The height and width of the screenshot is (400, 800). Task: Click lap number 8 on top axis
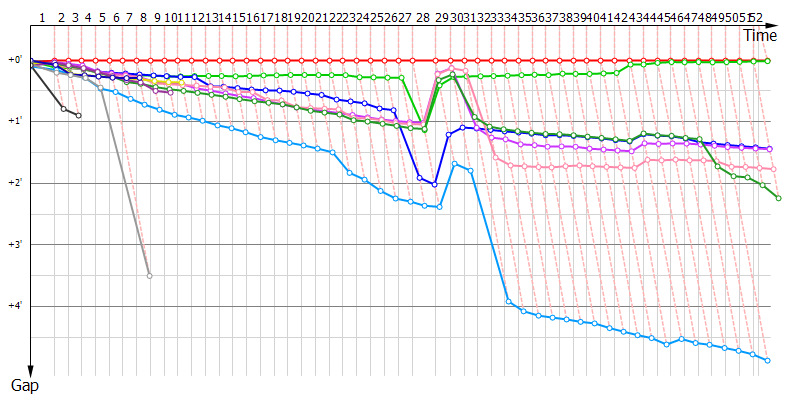pyautogui.click(x=145, y=18)
